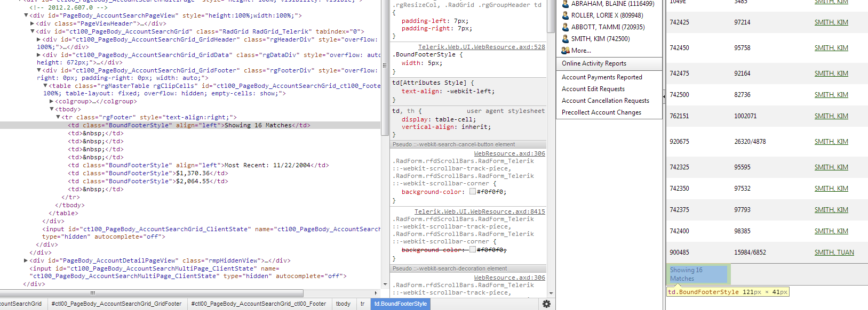Open the WebResource.axd:306 link under search-cancel-button
Image resolution: width=868 pixels, height=310 pixels.
509,153
